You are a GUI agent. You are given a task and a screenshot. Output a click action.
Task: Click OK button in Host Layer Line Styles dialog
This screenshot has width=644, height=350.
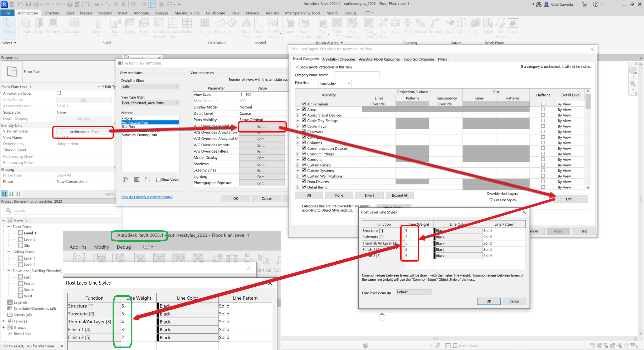tap(489, 301)
